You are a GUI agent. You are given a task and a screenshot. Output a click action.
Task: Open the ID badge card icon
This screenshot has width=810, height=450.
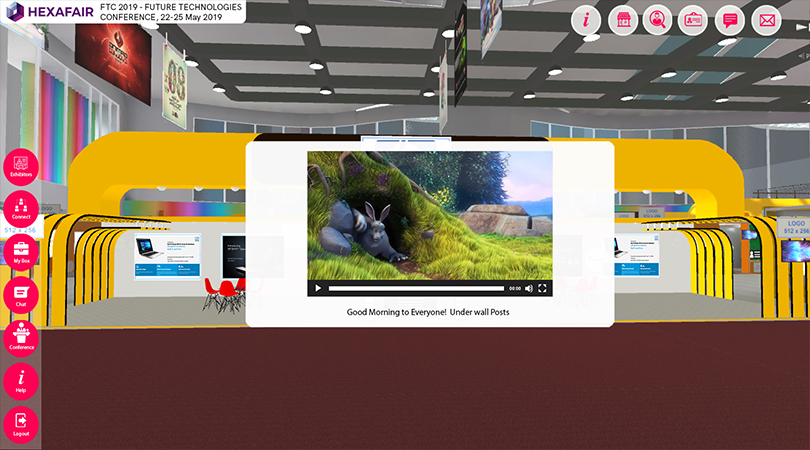[693, 20]
